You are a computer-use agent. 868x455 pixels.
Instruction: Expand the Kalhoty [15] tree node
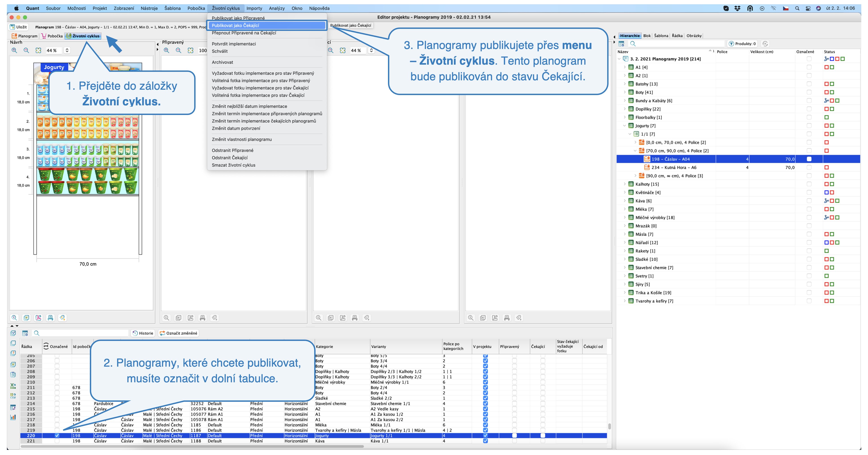(624, 184)
